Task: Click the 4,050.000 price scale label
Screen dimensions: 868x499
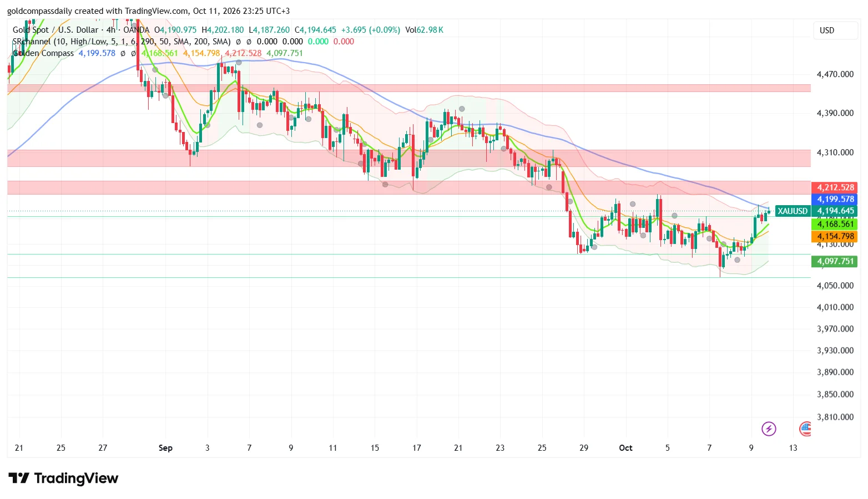Action: pyautogui.click(x=835, y=286)
